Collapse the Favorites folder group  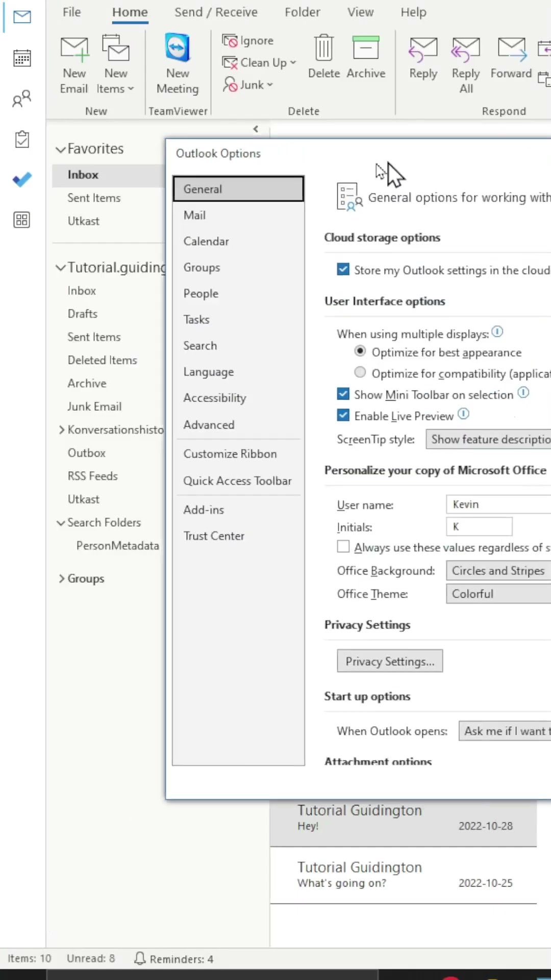click(61, 149)
